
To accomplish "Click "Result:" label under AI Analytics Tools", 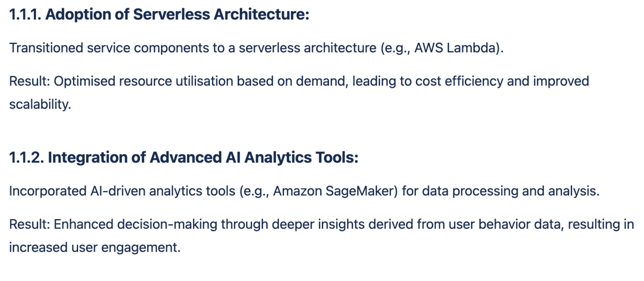I will click(30, 224).
